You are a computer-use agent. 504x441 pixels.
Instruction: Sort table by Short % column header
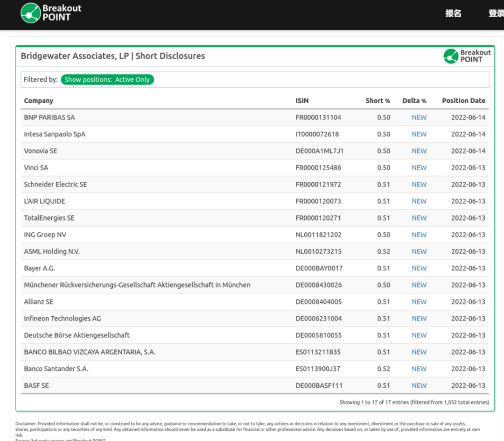click(378, 100)
